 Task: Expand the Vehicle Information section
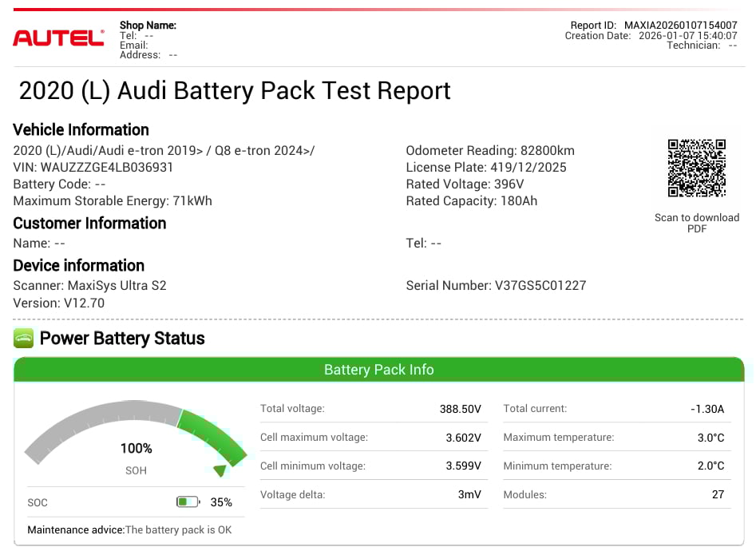(x=81, y=130)
